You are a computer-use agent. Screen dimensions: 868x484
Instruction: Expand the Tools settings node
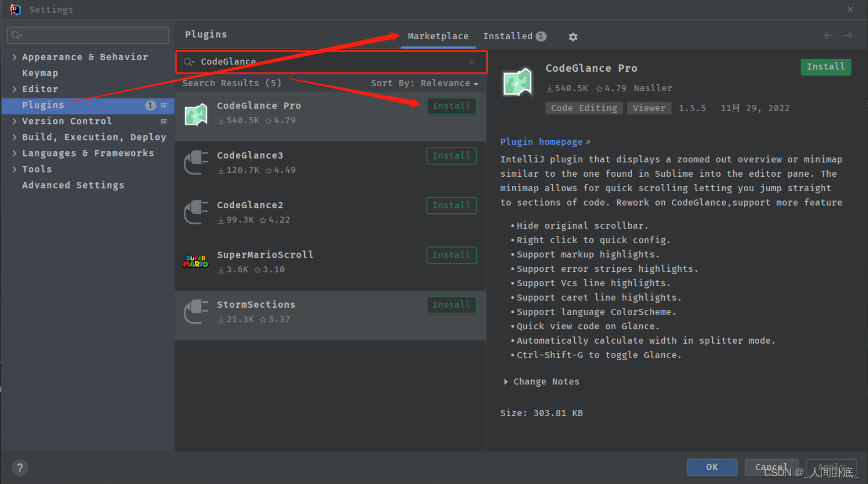(x=14, y=169)
